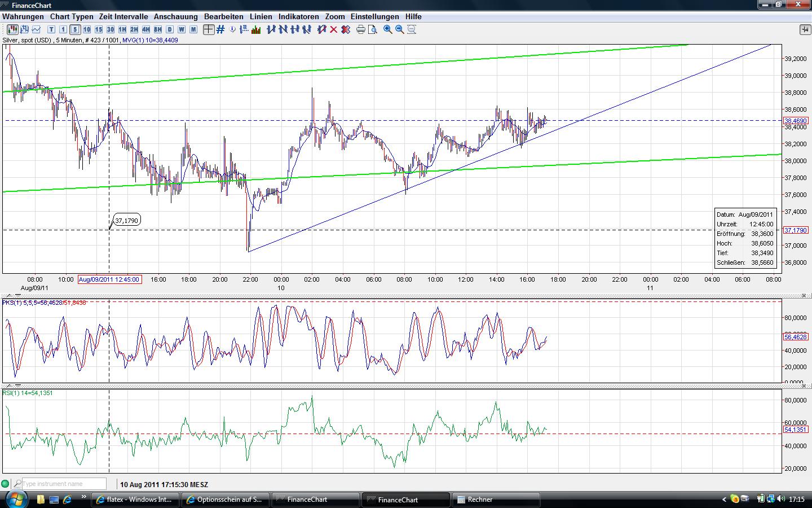Switch to Rechner taskbar button
Image resolution: width=812 pixels, height=508 pixels.
pos(496,500)
